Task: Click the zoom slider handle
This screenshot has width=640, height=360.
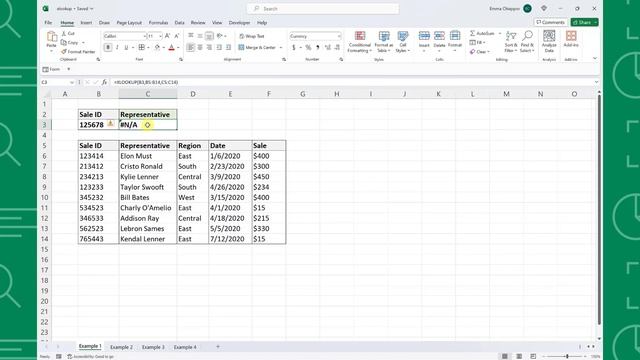Action: tap(567, 356)
